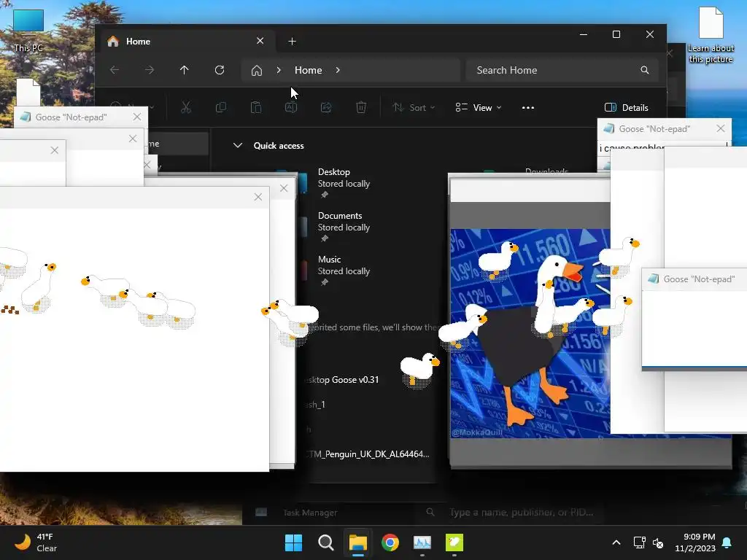
Task: Close the left Goose Not-epad titled window
Action: [x=137, y=117]
